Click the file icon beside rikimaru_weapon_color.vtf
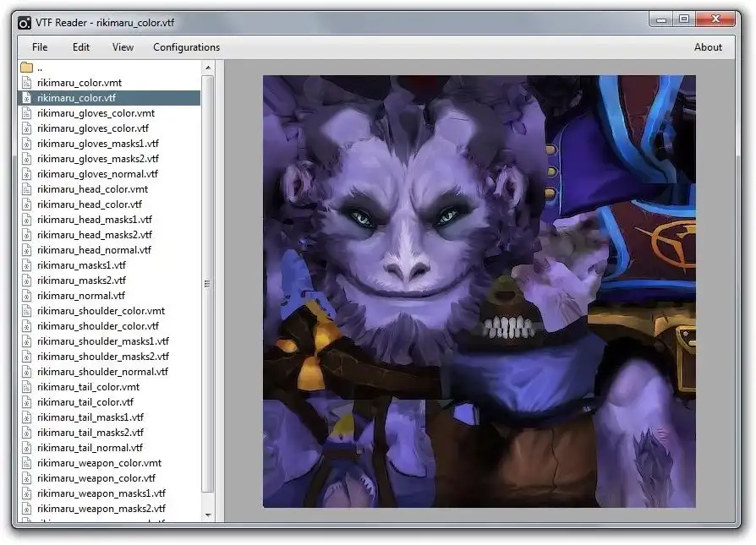 (26, 478)
